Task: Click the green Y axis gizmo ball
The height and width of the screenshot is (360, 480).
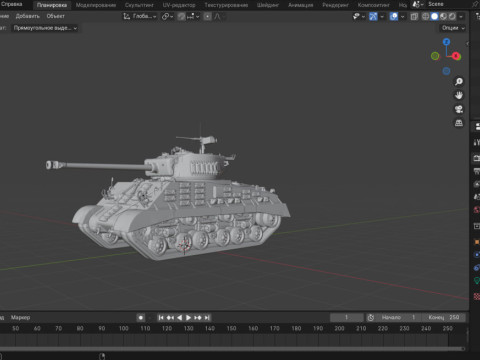Action: (x=435, y=56)
